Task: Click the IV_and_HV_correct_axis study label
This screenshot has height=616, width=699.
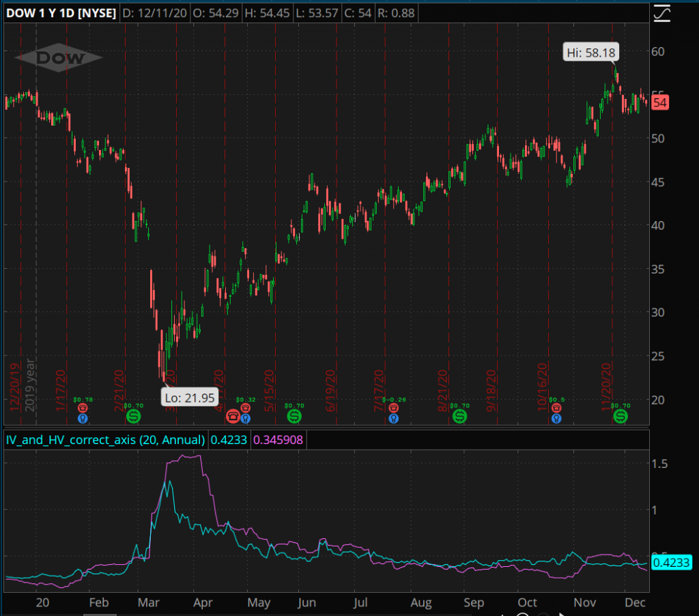Action: click(105, 440)
